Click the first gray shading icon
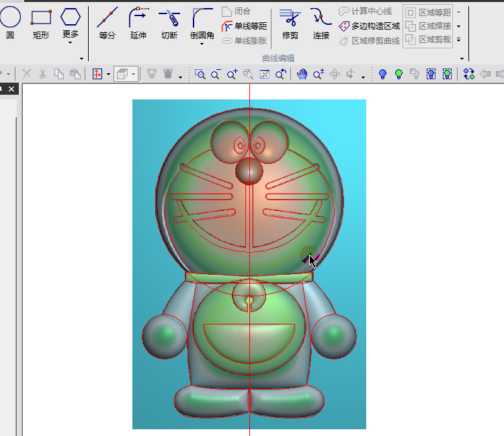This screenshot has height=436, width=504. click(152, 74)
